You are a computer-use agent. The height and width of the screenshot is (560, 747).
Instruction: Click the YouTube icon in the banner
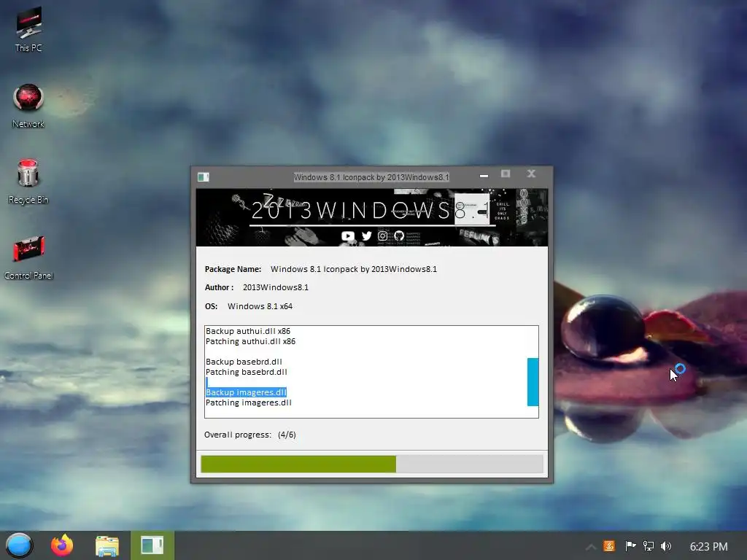point(348,236)
